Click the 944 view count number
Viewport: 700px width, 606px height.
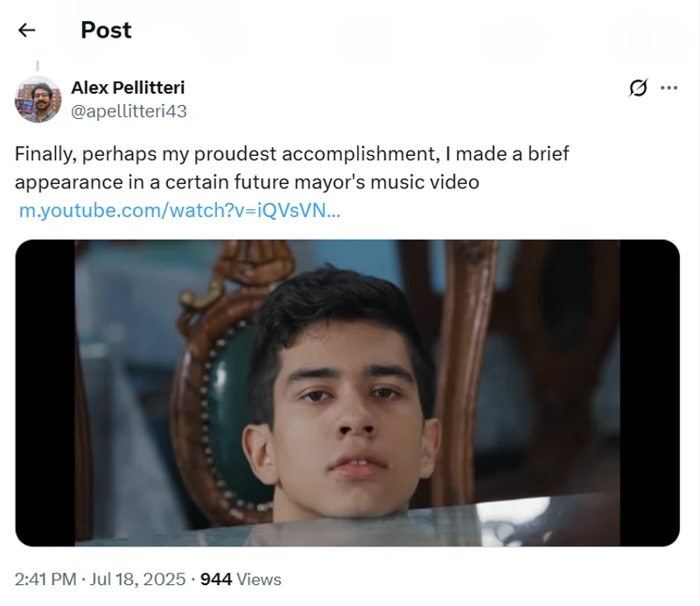216,580
